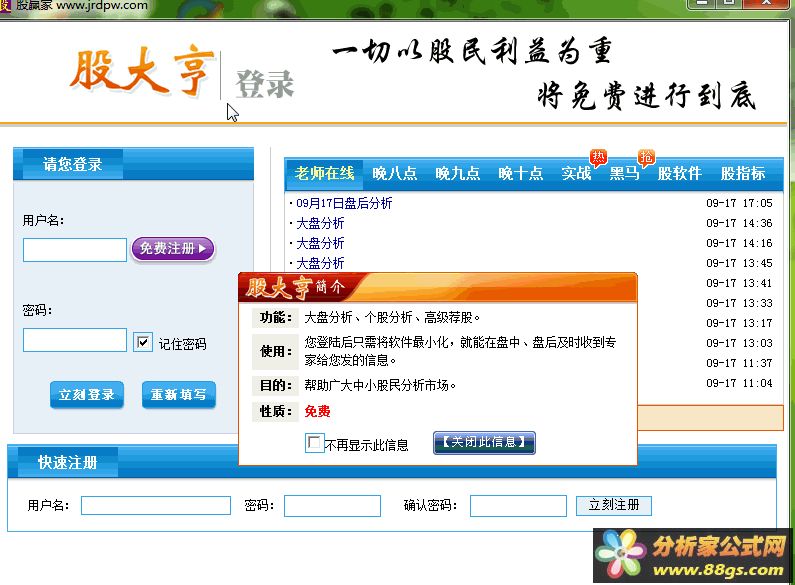Click the timestamp 09-17 13:33

click(739, 303)
